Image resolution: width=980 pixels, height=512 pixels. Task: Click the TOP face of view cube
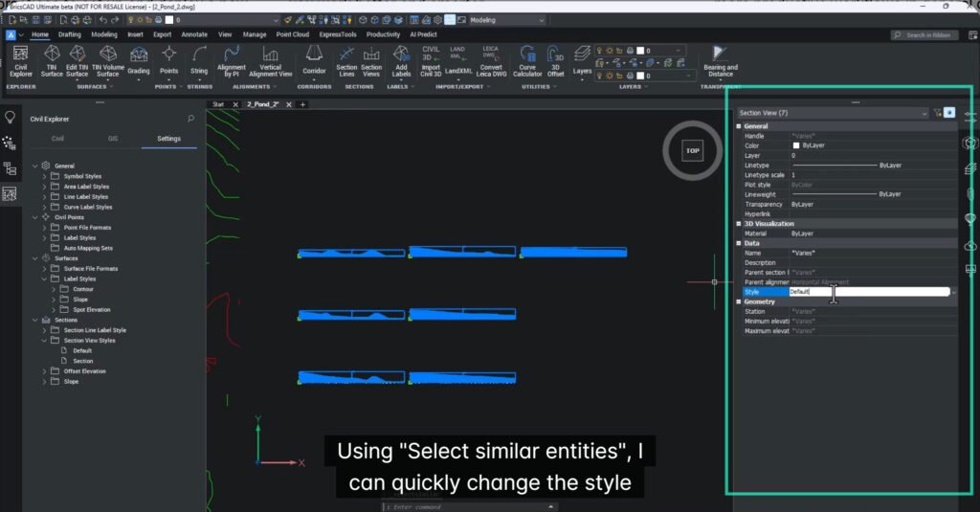point(692,150)
